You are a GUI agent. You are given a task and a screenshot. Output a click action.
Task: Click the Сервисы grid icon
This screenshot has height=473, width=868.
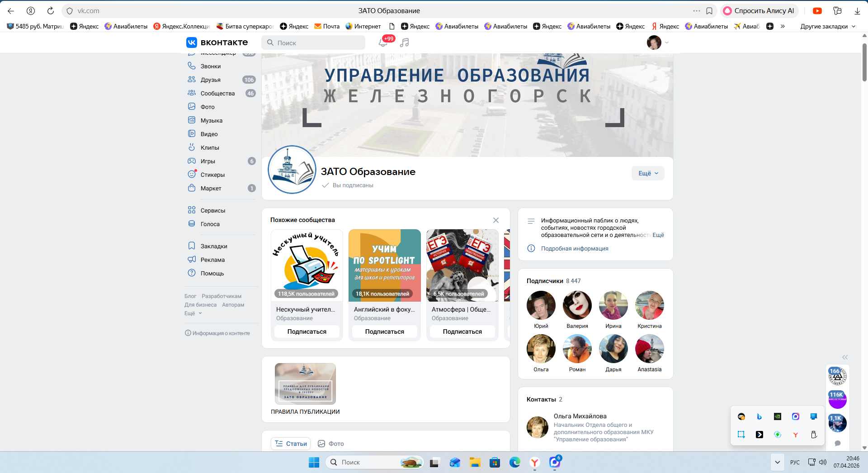coord(192,210)
